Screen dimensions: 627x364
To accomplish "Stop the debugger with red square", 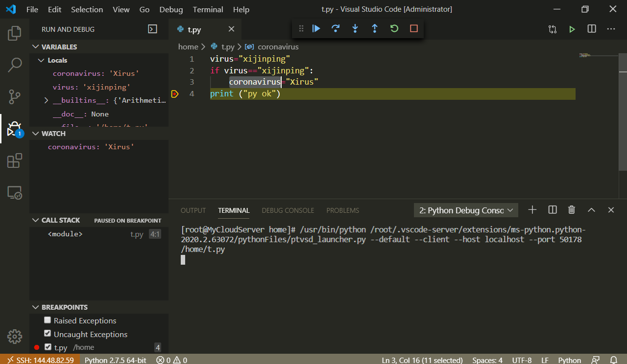I will tap(414, 29).
